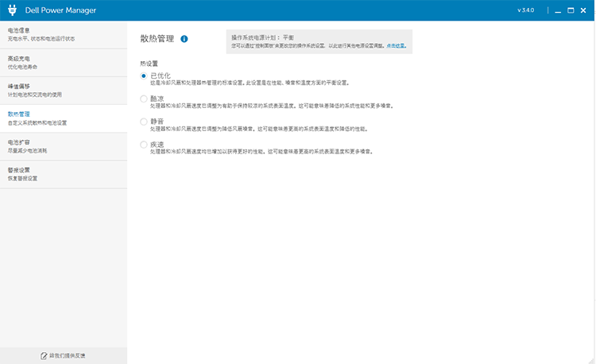Viewport: 596px width, 364px height.
Task: Click the 热设置 section label
Action: [149, 64]
